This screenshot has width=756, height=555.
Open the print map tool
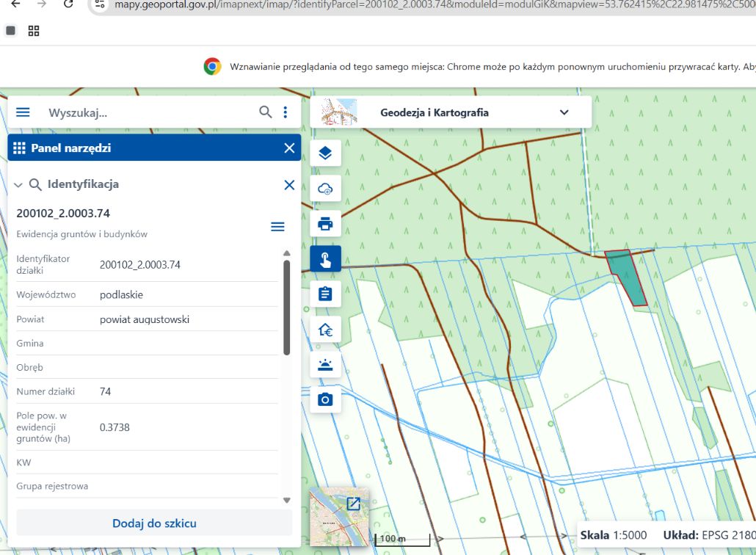tap(325, 224)
